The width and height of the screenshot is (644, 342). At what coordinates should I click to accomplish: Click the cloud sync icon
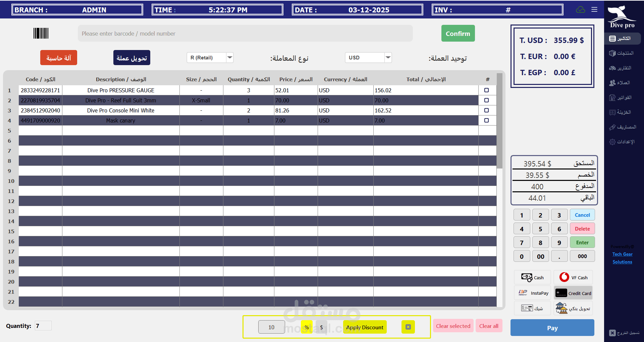point(580,10)
